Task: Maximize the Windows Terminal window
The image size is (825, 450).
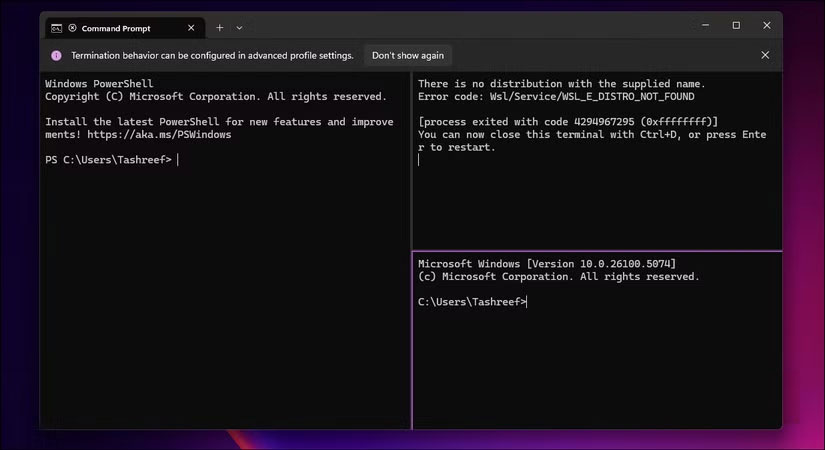Action: pyautogui.click(x=736, y=25)
